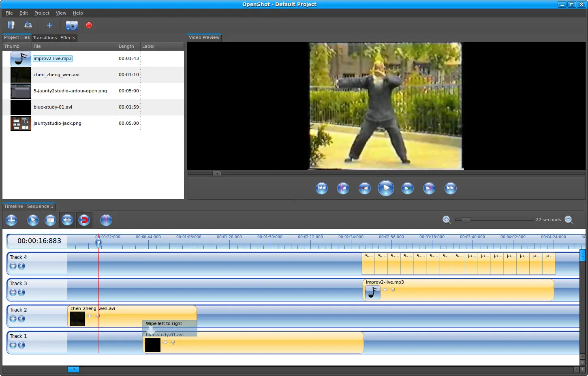Select chen_zheng_wen.avi thumbnail in project files
The height and width of the screenshot is (376, 588).
[x=21, y=75]
